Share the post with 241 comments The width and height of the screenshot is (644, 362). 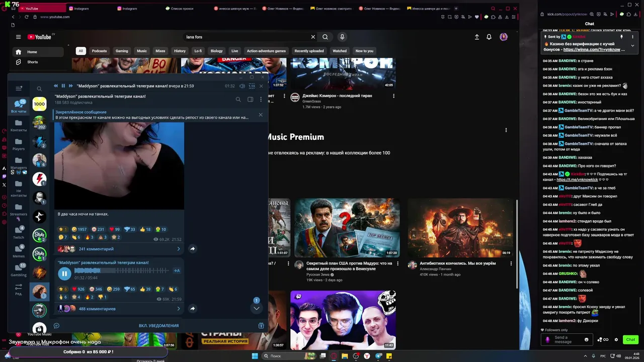pos(192,249)
